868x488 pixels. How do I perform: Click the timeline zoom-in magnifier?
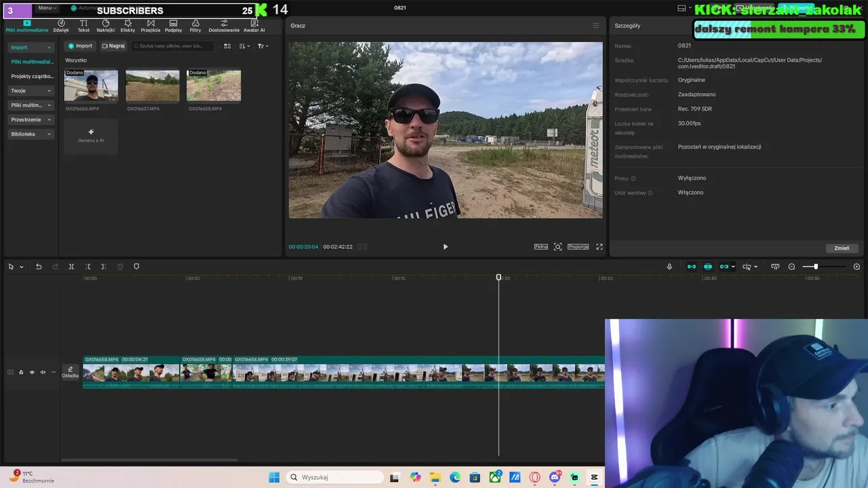point(856,266)
